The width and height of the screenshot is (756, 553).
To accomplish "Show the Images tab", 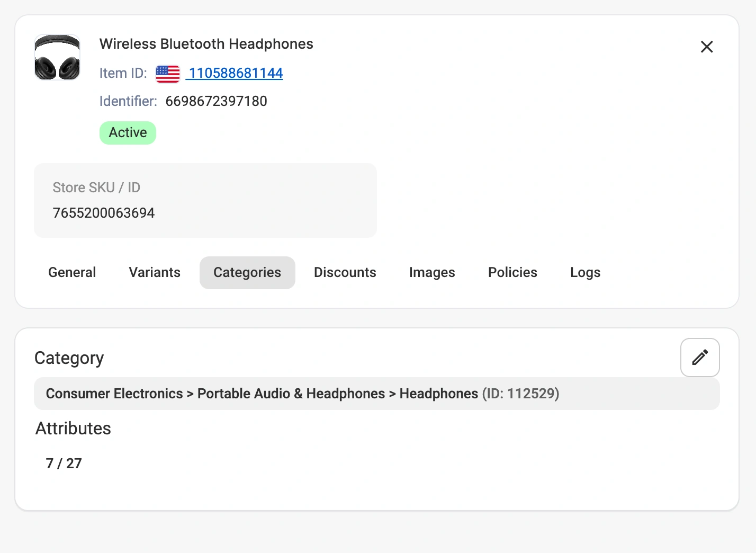I will 432,272.
